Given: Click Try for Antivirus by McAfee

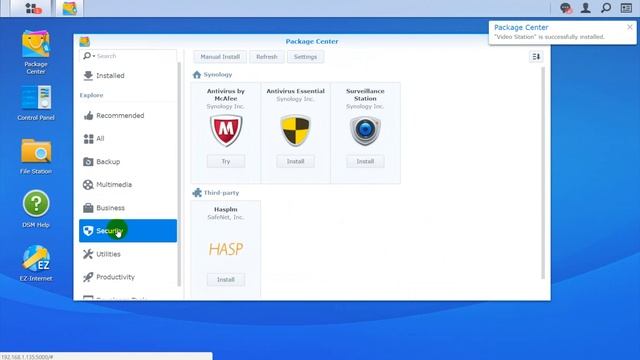Looking at the screenshot, I should pos(226,161).
